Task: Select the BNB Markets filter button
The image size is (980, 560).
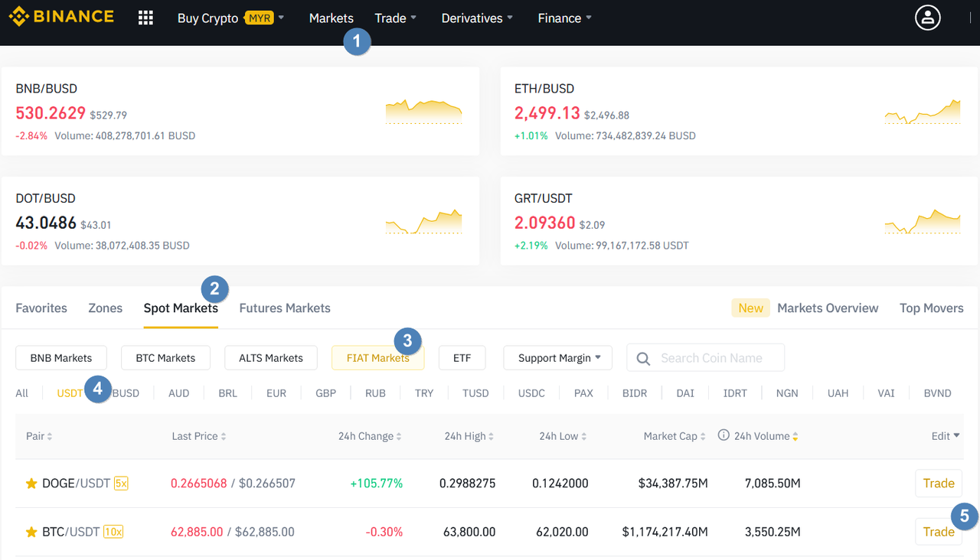Action: pos(61,357)
